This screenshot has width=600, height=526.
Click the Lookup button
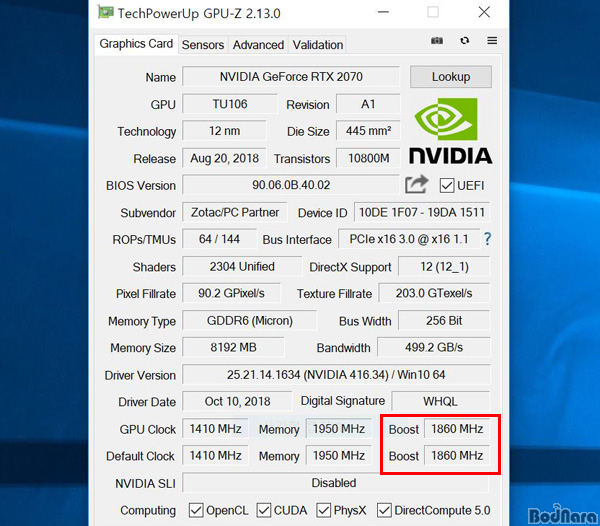coord(451,77)
